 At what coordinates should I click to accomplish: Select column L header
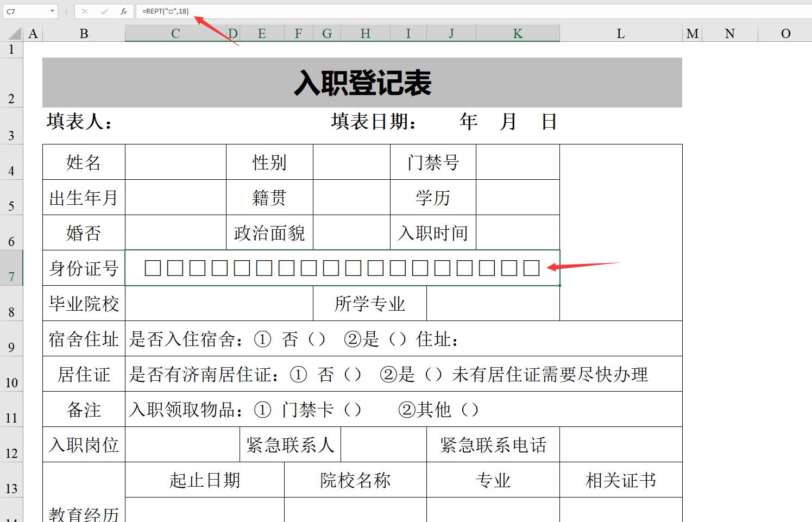(x=620, y=33)
